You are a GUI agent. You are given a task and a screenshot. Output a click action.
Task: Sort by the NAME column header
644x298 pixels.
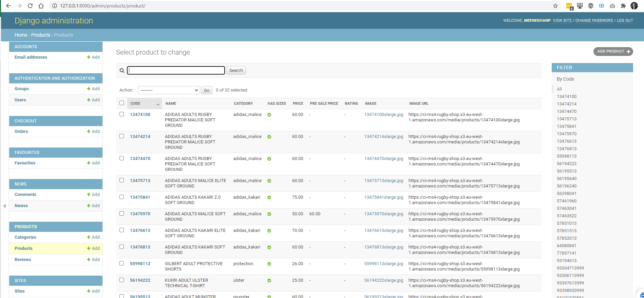[171, 104]
